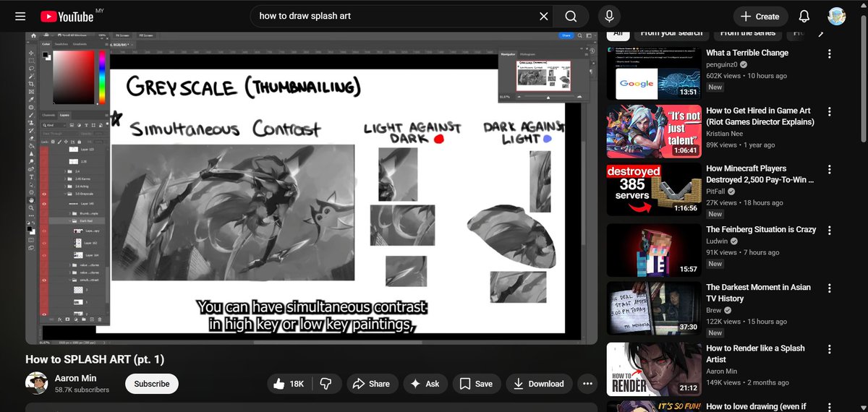Open the YouTube guide hamburger menu
The image size is (868, 412).
(x=20, y=16)
